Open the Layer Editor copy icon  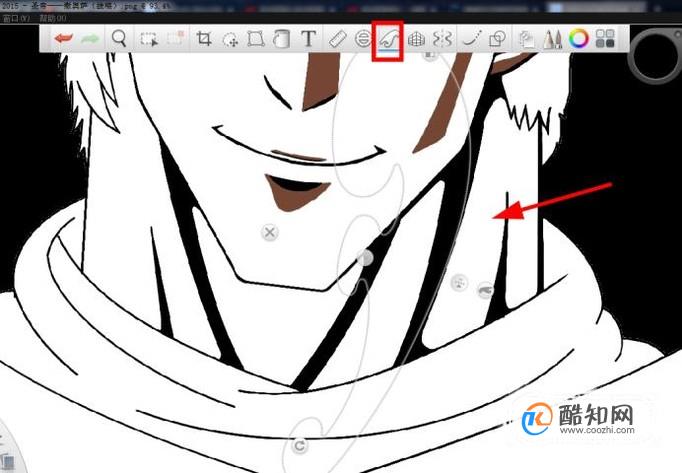(527, 39)
